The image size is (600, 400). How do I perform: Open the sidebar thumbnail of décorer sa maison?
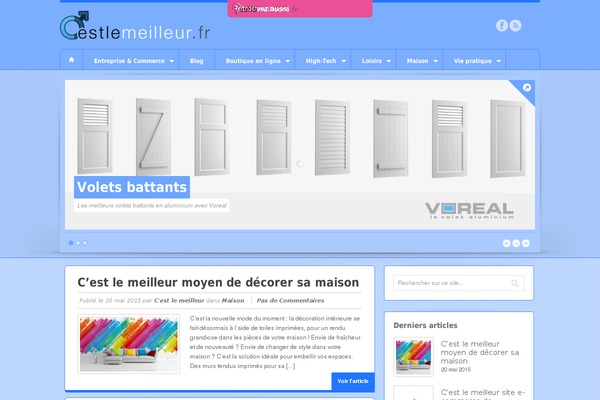coord(413,357)
